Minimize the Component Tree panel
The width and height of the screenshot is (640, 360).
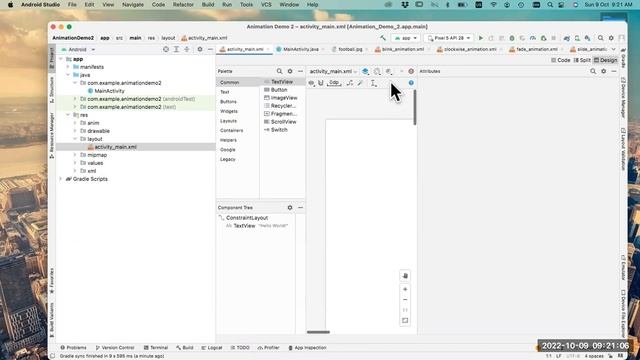(x=300, y=207)
